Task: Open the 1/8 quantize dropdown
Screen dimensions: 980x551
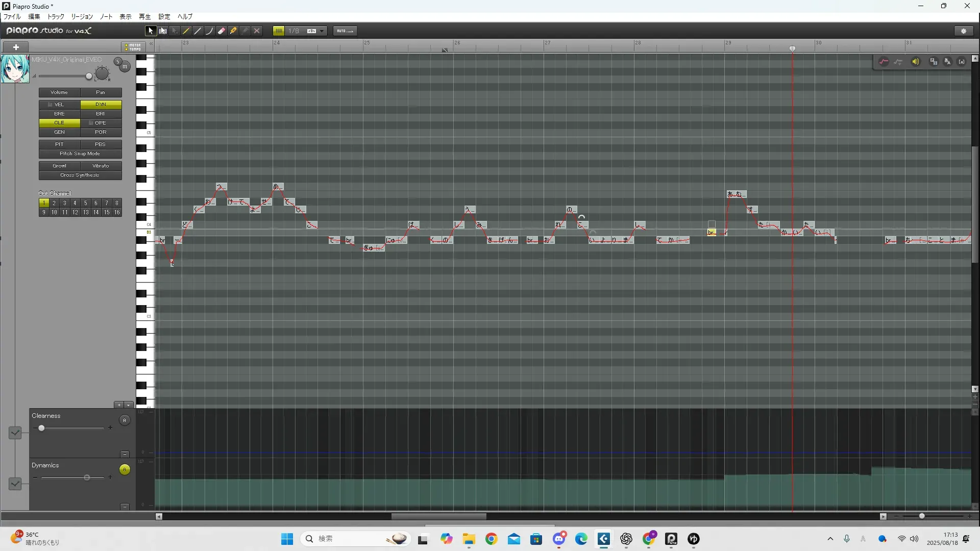Action: pyautogui.click(x=322, y=31)
